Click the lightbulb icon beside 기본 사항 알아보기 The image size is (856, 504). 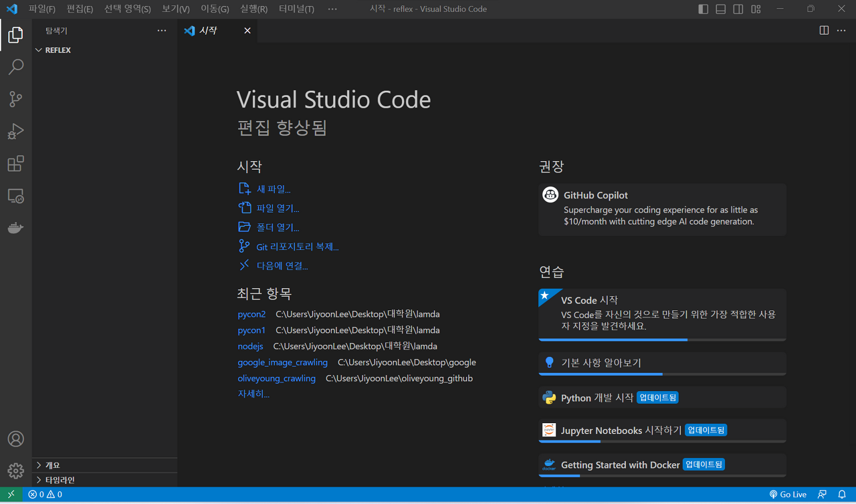click(x=550, y=362)
